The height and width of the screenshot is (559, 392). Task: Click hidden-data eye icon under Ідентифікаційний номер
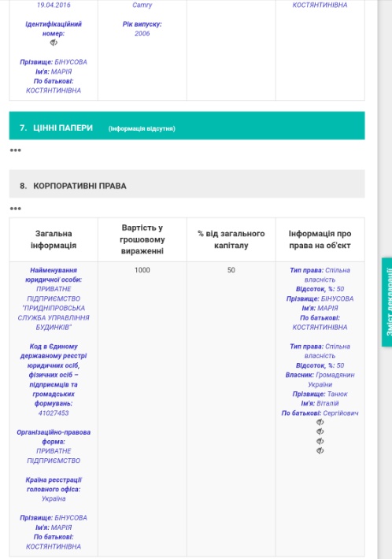(54, 43)
